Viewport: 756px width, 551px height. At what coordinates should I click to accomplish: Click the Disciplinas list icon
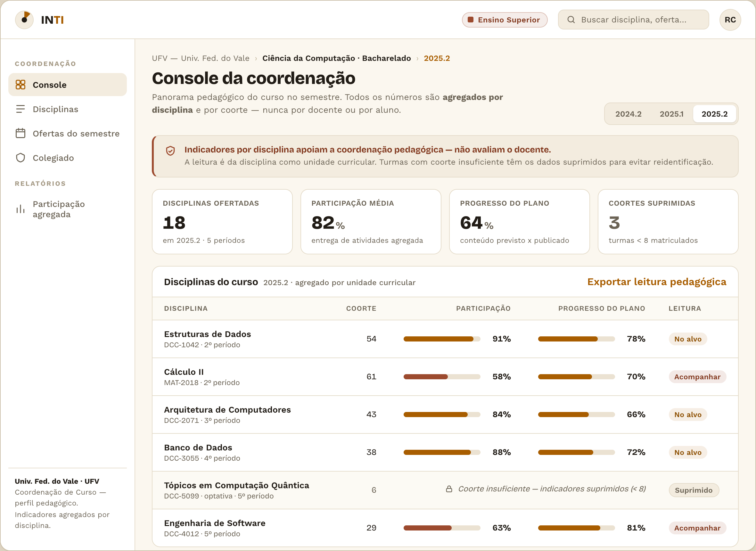[21, 109]
